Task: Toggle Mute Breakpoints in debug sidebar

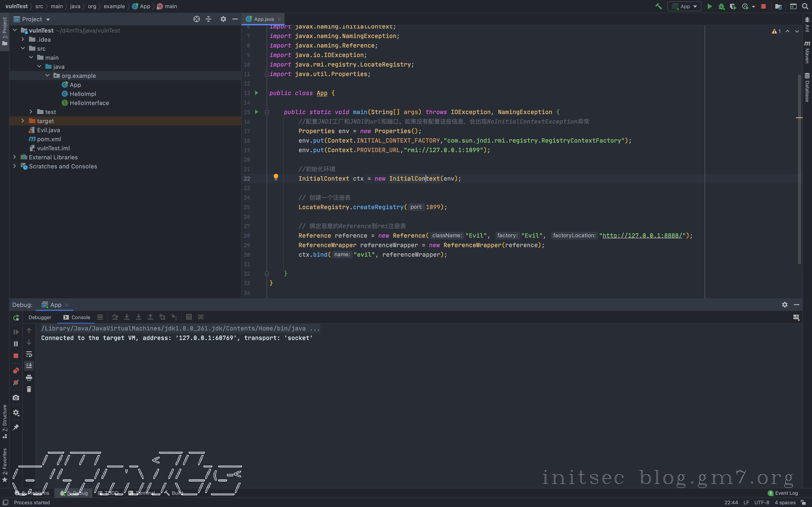Action: [x=16, y=383]
